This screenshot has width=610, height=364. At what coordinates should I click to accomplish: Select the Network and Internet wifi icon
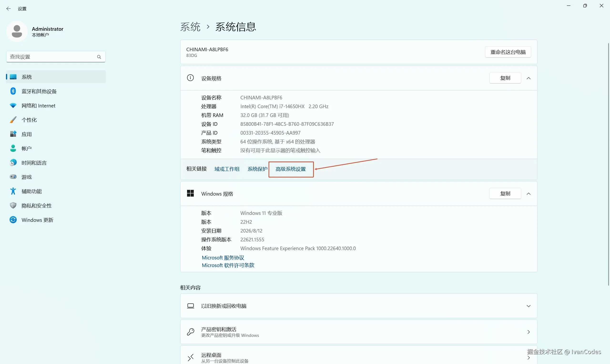point(13,106)
